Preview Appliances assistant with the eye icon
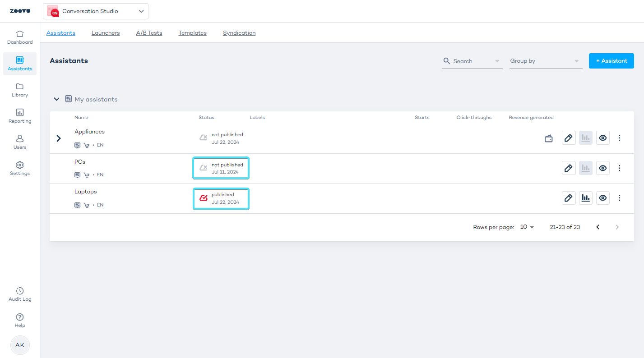The height and width of the screenshot is (358, 644). point(603,138)
